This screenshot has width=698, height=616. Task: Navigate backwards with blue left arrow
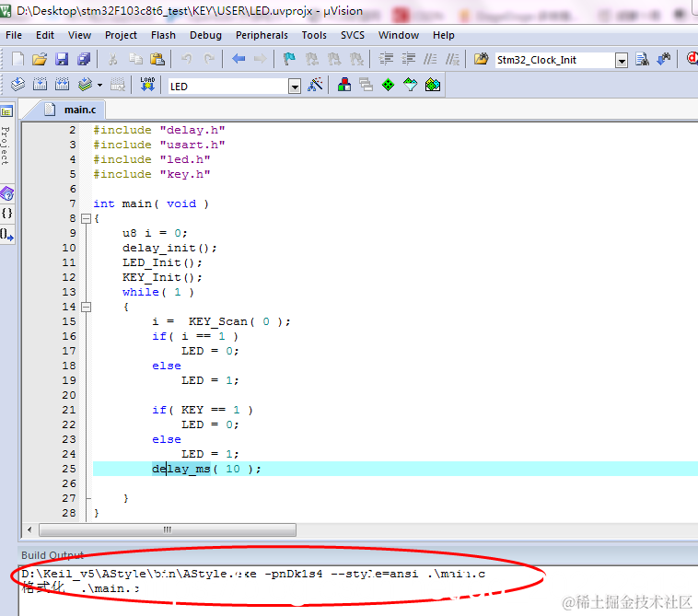238,59
